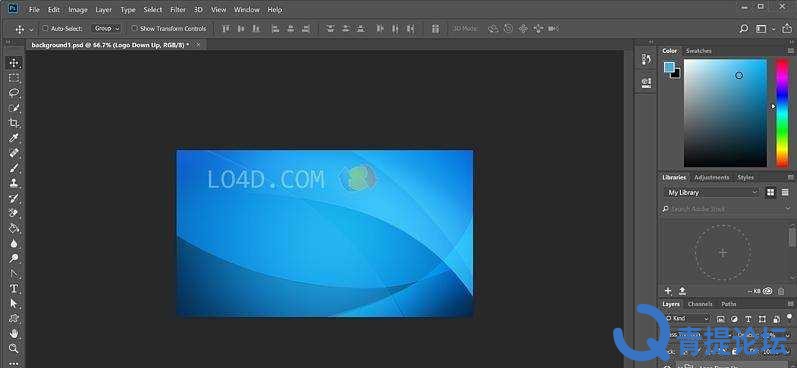
Task: Select the Path Selection tool
Action: click(x=14, y=303)
